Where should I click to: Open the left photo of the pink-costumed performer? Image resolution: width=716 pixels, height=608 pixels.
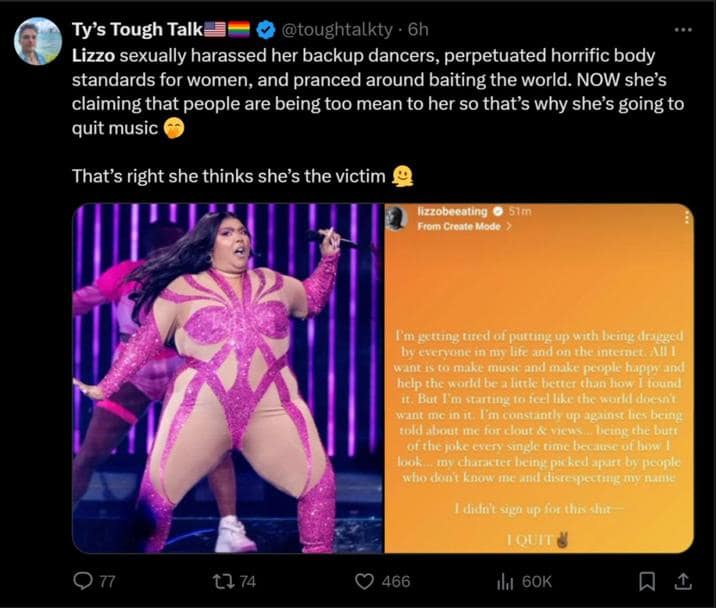pyautogui.click(x=227, y=378)
